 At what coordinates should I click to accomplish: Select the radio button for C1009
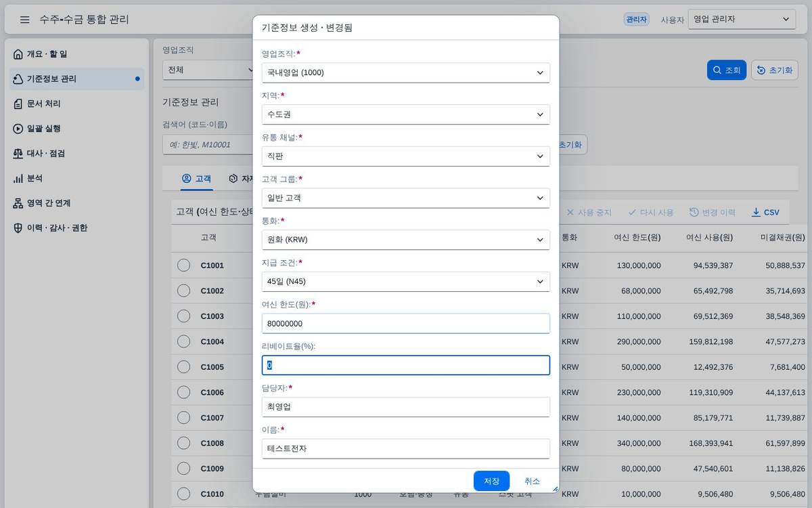[x=183, y=469]
